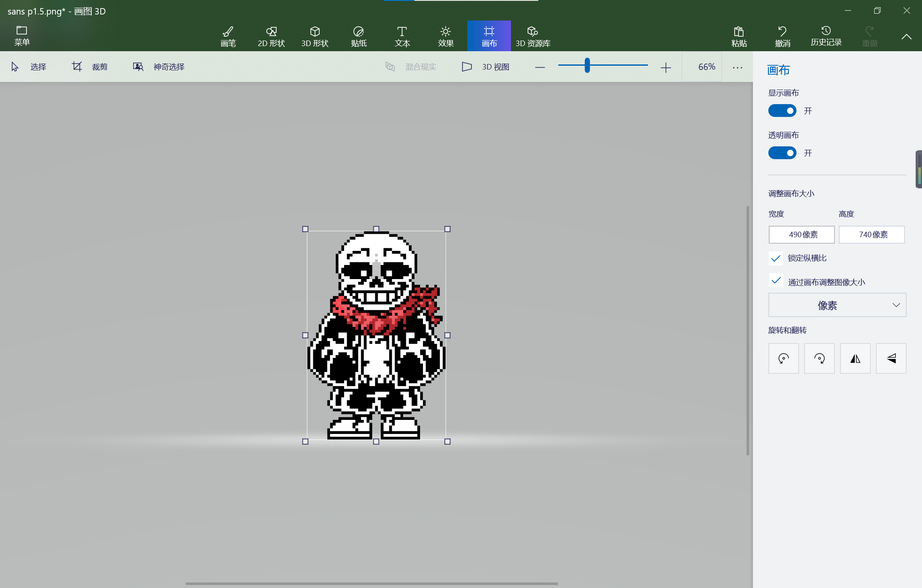The width and height of the screenshot is (922, 588).
Task: Click the top-right canvas resize handle
Action: pos(447,229)
